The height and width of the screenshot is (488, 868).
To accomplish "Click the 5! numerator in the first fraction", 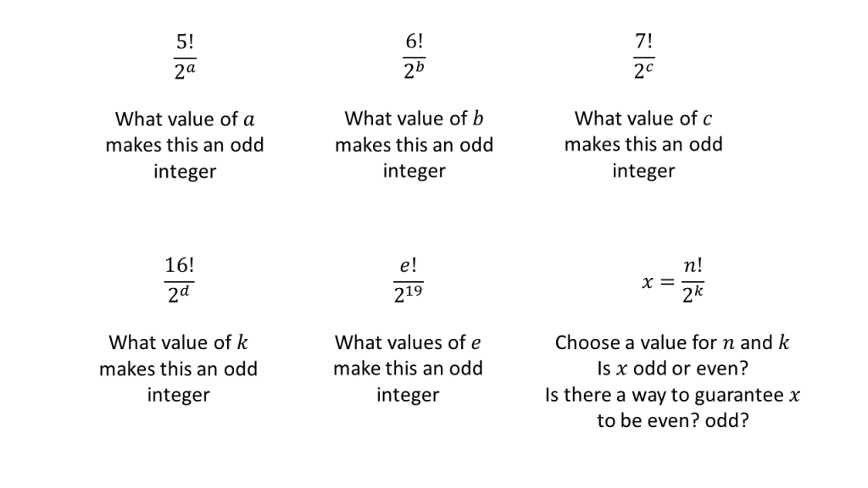I will tap(185, 42).
